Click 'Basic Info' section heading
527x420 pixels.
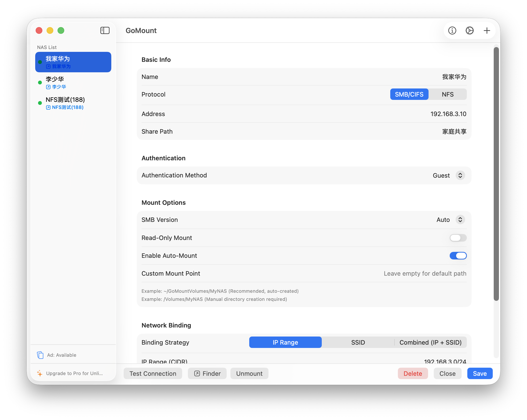click(156, 60)
